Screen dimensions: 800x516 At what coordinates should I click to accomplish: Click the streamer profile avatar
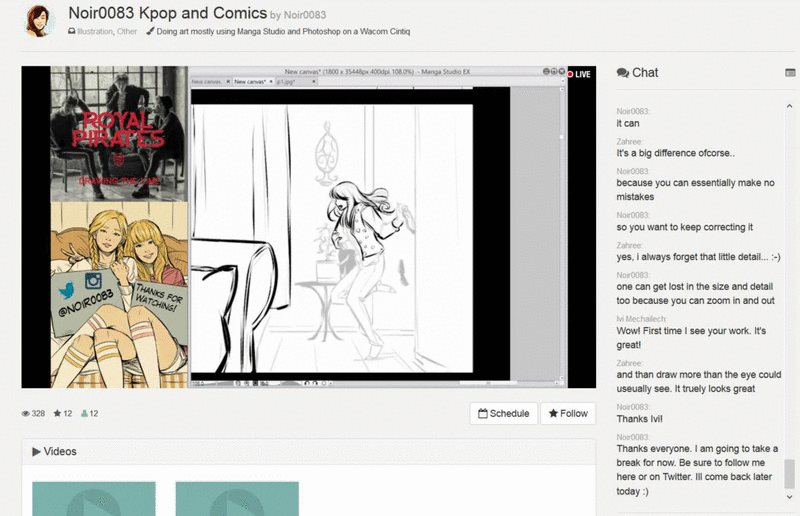point(40,20)
